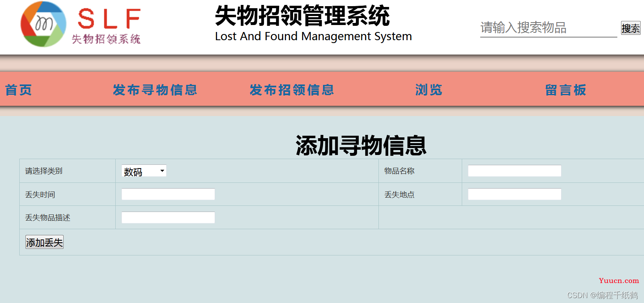Click the 丢失时间 label text
This screenshot has width=644, height=303.
coord(40,195)
